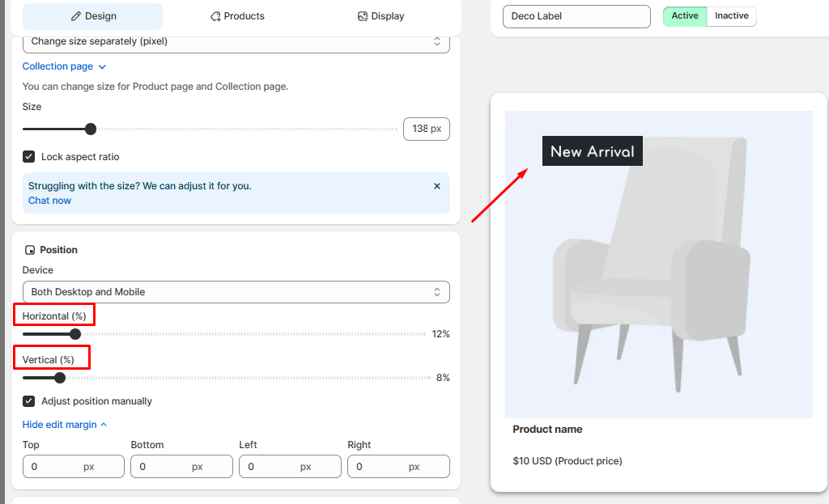Click the Deco Label name field

(x=576, y=16)
